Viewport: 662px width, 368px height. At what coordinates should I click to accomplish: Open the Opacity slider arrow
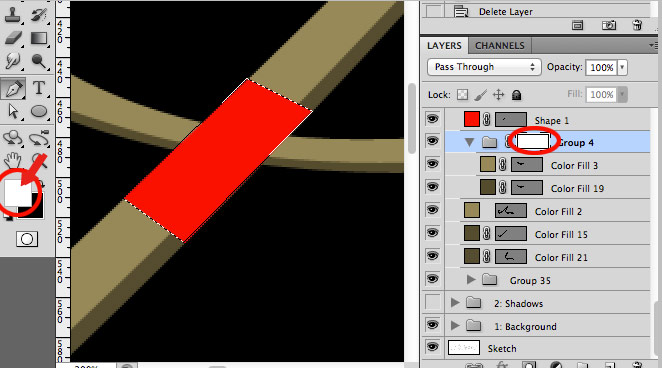click(x=622, y=68)
